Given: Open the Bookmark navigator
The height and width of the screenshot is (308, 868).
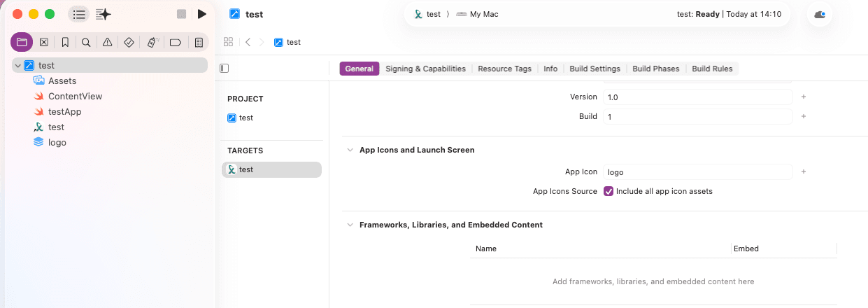Looking at the screenshot, I should 65,43.
